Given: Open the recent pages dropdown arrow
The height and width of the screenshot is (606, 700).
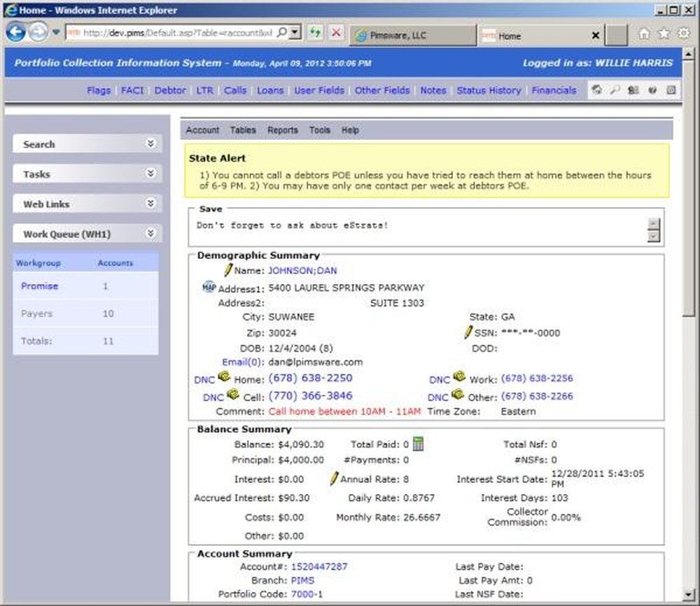Looking at the screenshot, I should click(x=56, y=32).
